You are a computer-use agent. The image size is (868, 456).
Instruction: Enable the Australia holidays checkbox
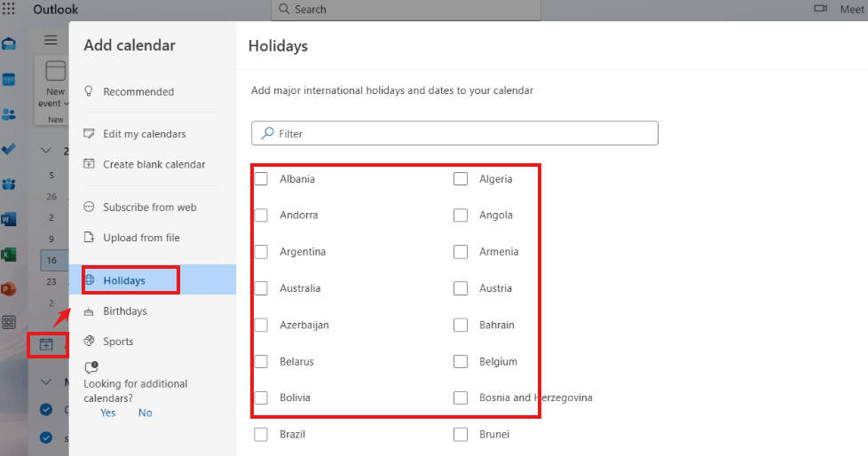[261, 288]
